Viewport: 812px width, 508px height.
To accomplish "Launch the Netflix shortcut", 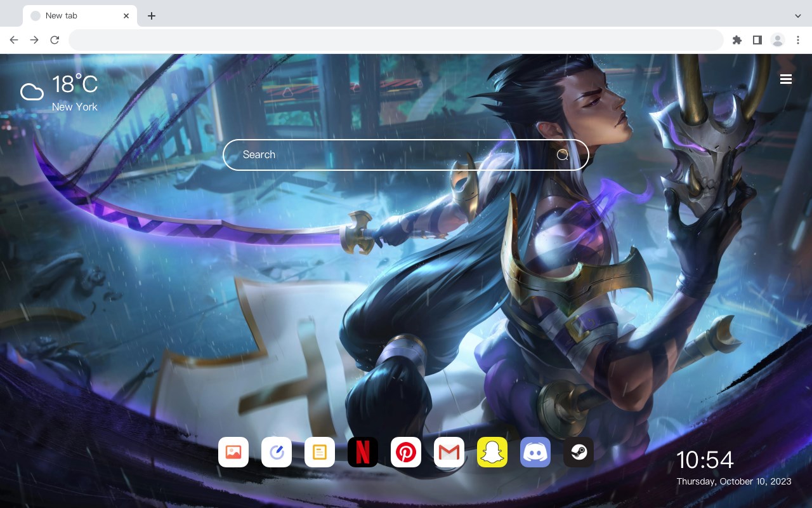I will [363, 452].
